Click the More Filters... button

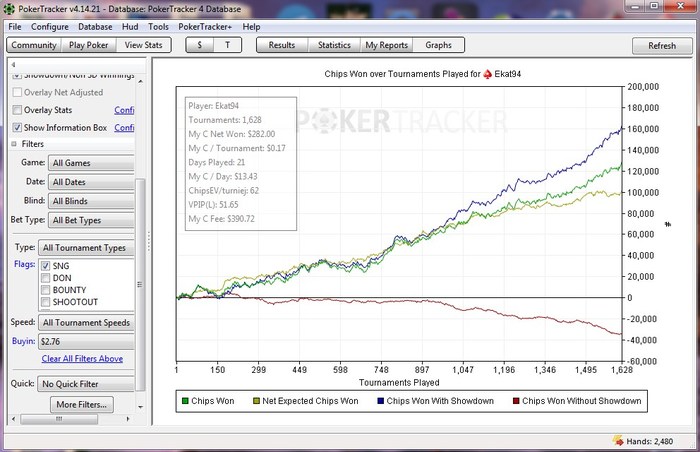pyautogui.click(x=82, y=405)
